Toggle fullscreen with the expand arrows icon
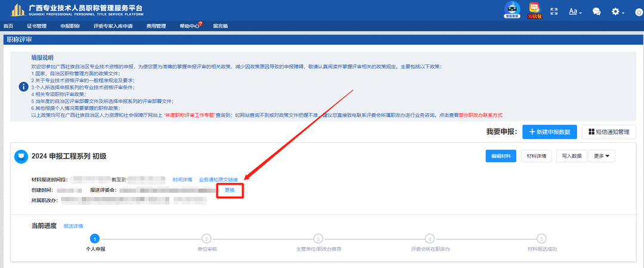644x268 pixels. click(554, 11)
